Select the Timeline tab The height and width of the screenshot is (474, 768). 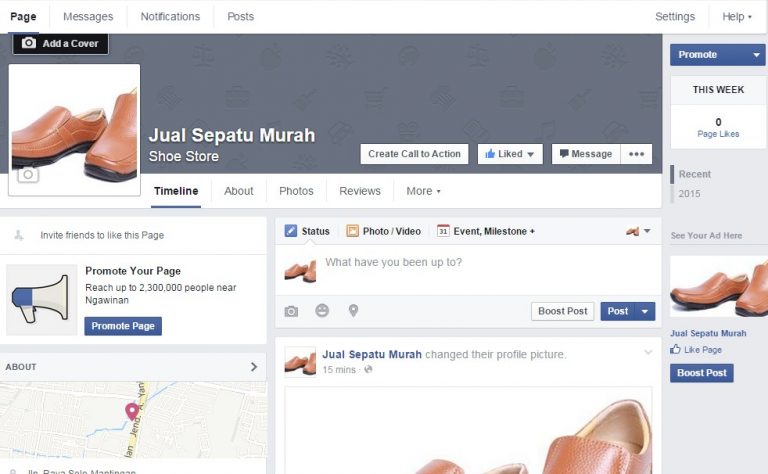(176, 191)
